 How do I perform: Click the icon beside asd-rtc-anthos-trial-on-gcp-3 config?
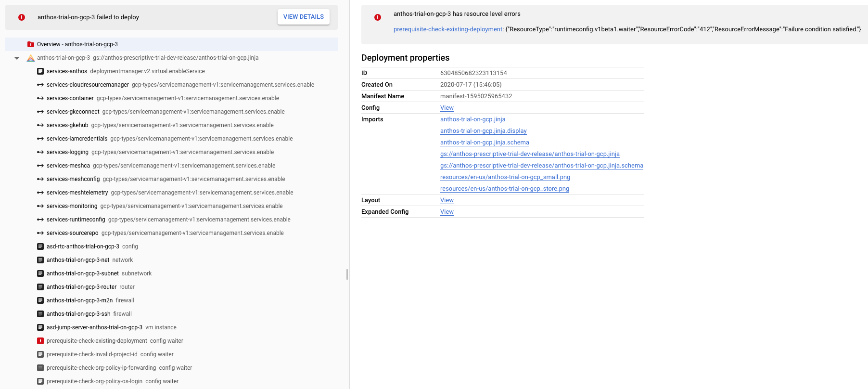[40, 246]
